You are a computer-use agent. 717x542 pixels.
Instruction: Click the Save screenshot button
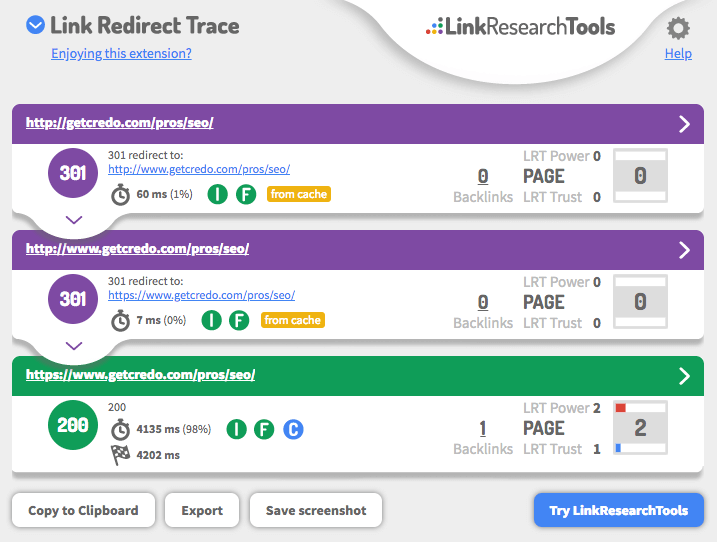[x=316, y=510]
